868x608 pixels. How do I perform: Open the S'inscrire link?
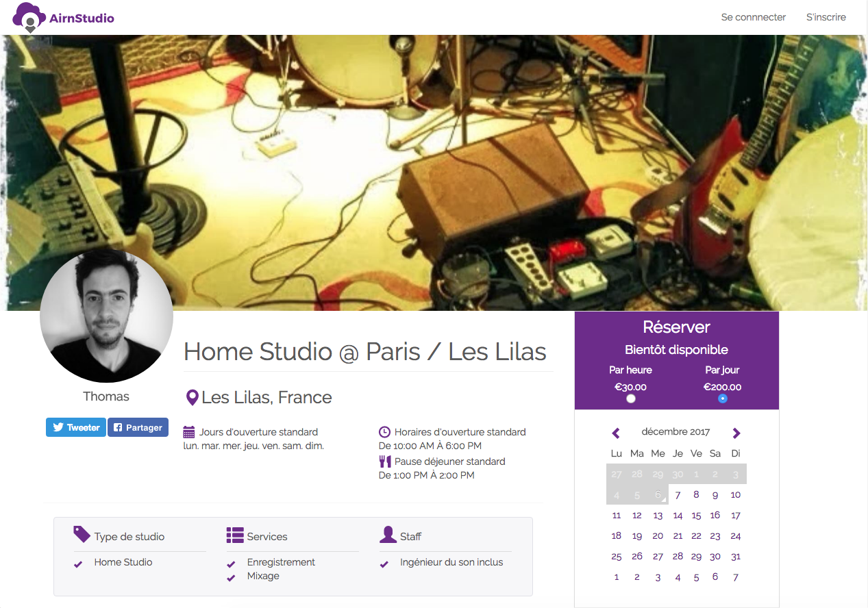(x=826, y=17)
